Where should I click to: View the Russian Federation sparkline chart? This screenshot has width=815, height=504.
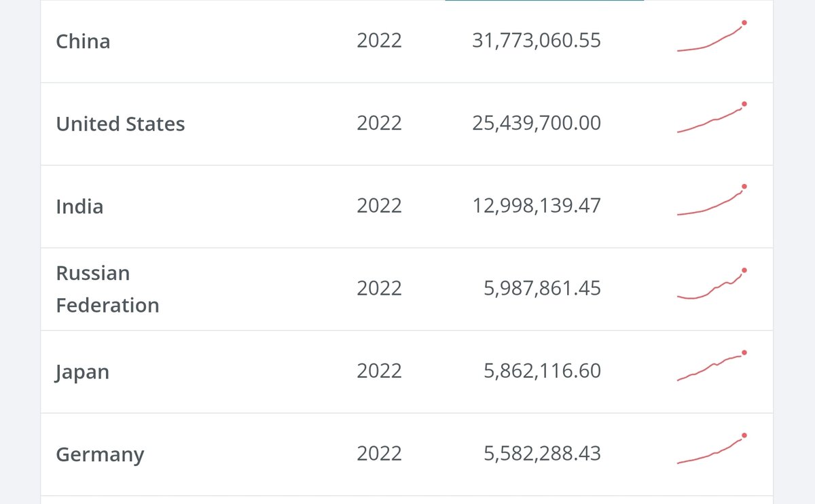[x=712, y=285]
